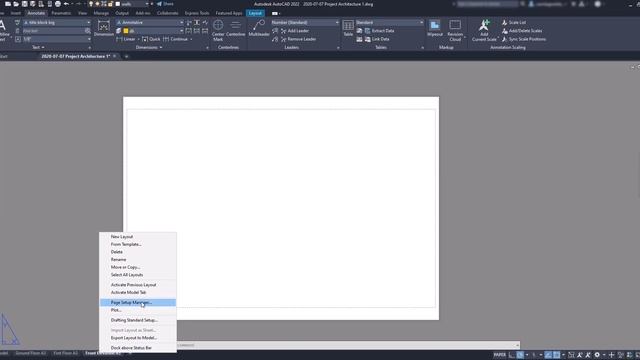
Task: Switch to the Annotate ribbon tab
Action: 36,13
